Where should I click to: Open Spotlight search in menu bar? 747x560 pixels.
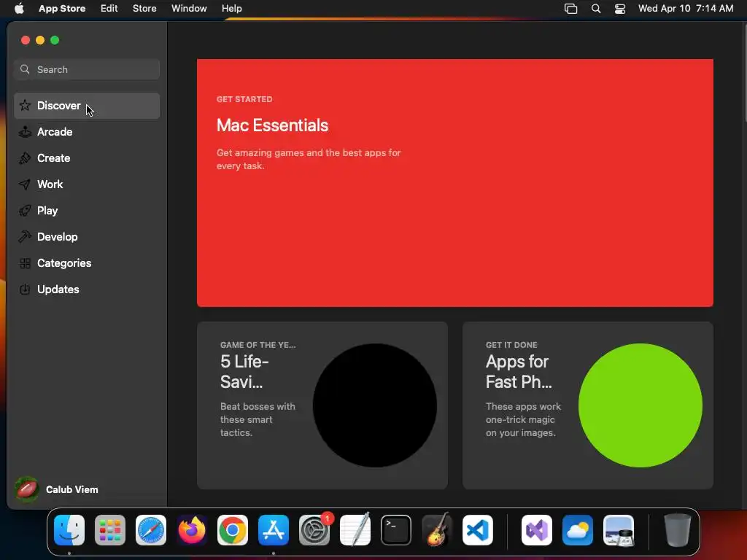pos(595,9)
